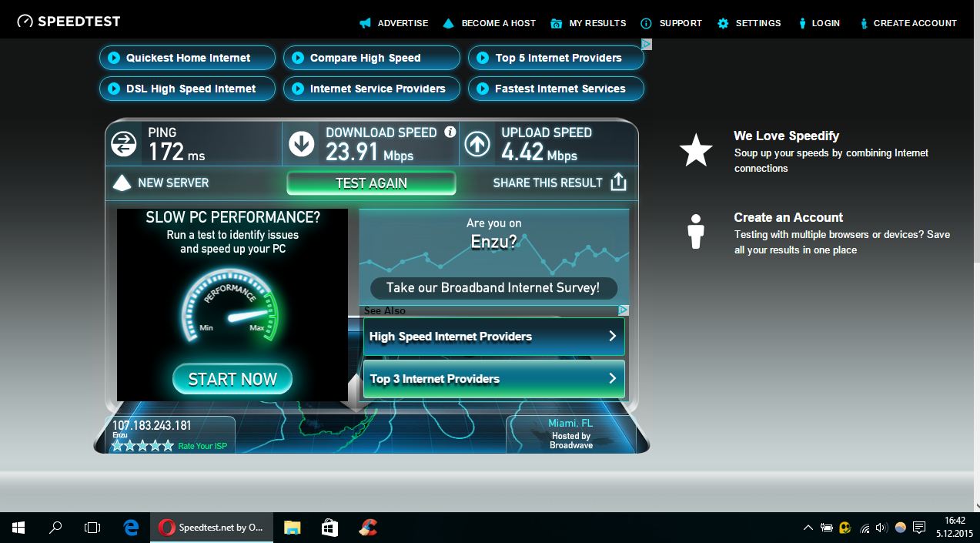Open the Windows Store from the taskbar
The image size is (980, 543).
[x=329, y=528]
